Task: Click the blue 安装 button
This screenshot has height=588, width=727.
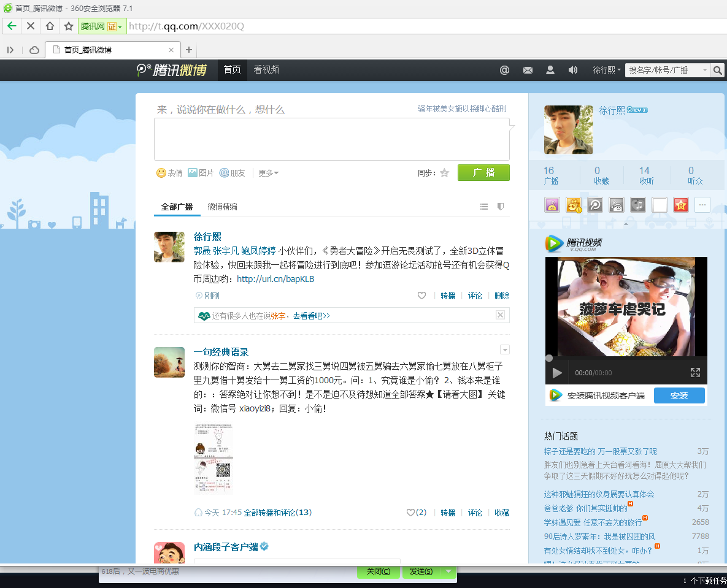Action: point(679,395)
